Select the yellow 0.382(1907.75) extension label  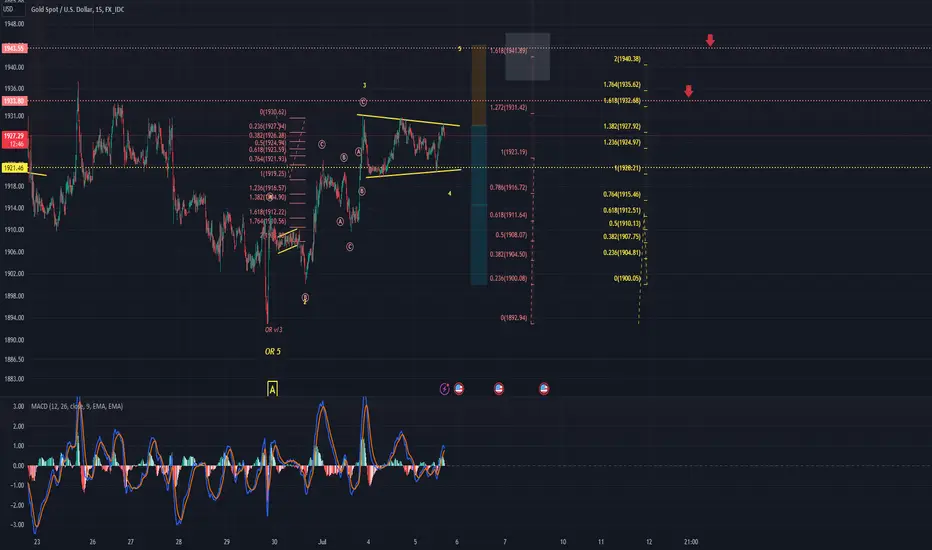pos(622,237)
